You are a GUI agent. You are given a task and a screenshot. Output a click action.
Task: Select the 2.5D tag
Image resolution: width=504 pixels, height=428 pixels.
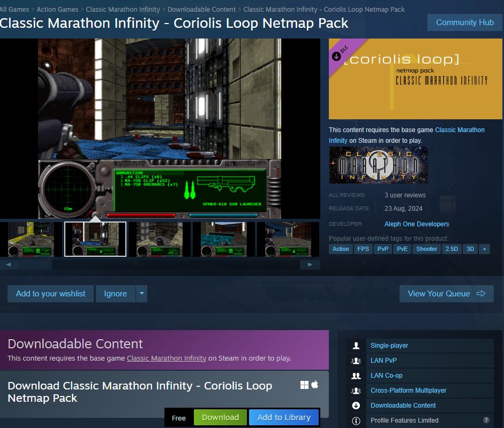click(452, 249)
